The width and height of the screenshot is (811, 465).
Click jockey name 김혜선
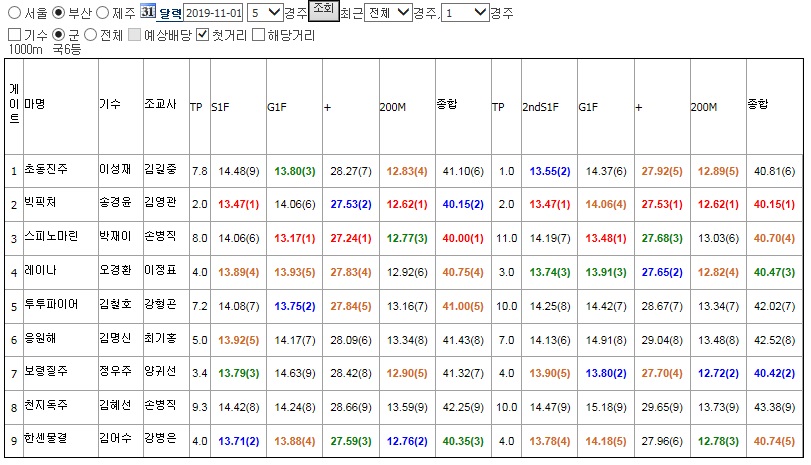tap(115, 404)
